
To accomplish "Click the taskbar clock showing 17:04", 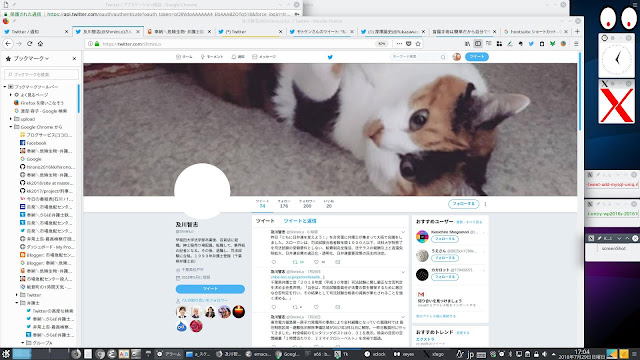I will tap(581, 354).
